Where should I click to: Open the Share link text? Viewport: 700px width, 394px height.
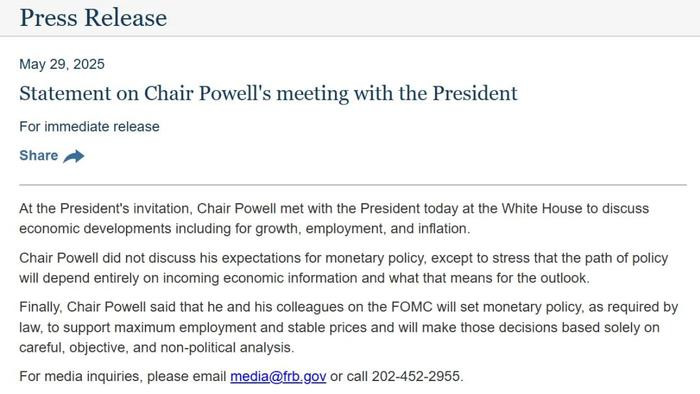[38, 155]
